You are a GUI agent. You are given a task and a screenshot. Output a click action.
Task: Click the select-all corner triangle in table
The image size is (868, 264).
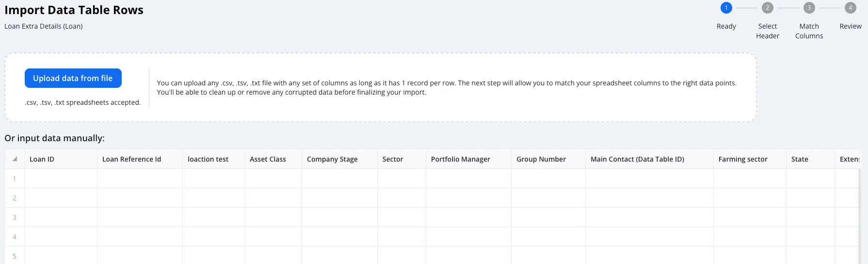coord(15,159)
